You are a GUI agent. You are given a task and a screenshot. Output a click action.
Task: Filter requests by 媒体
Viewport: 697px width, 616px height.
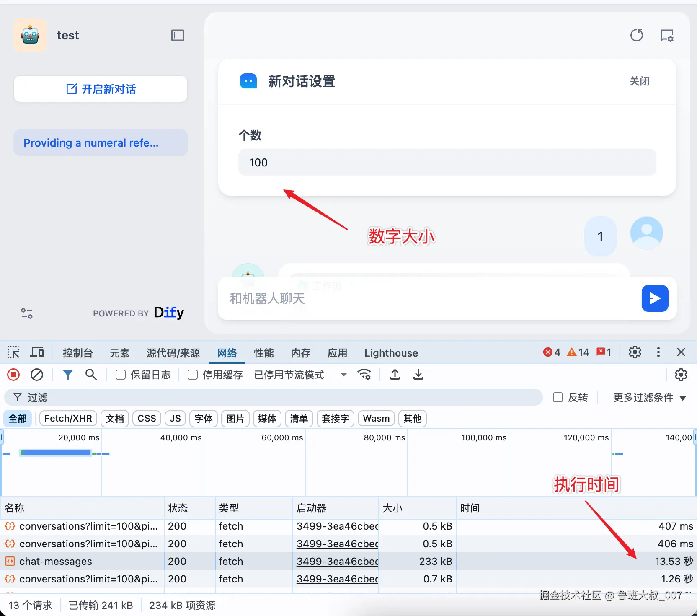(267, 419)
